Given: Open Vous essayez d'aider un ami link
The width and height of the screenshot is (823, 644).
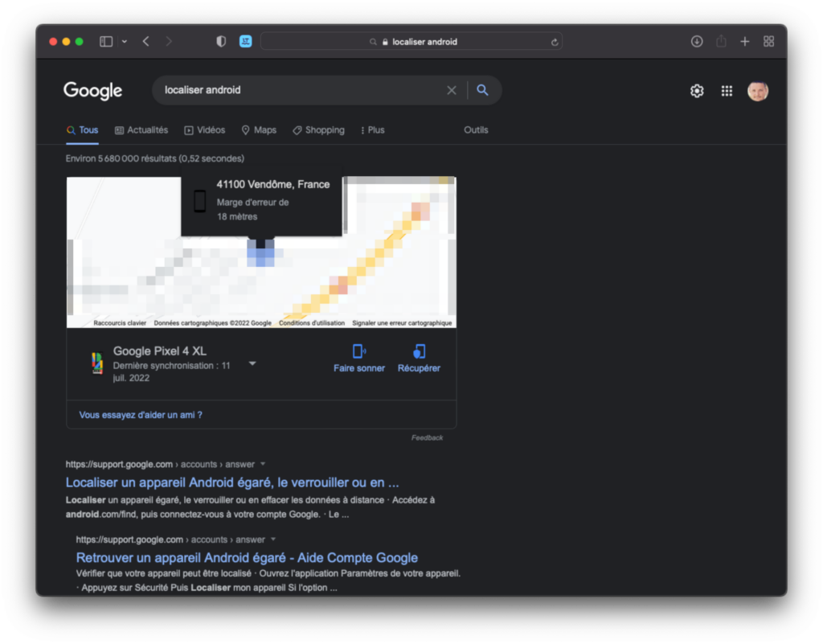Looking at the screenshot, I should (141, 415).
